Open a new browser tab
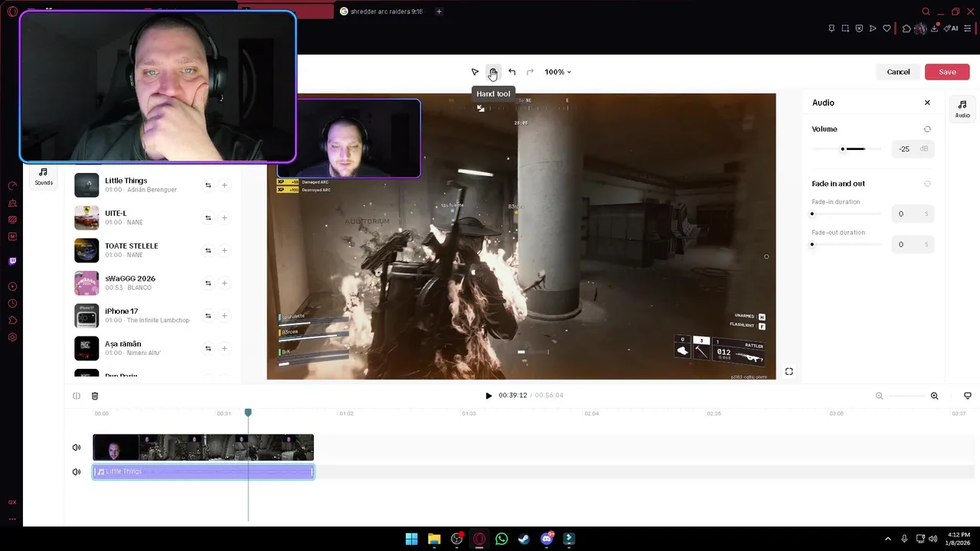This screenshot has height=551, width=980. click(439, 11)
